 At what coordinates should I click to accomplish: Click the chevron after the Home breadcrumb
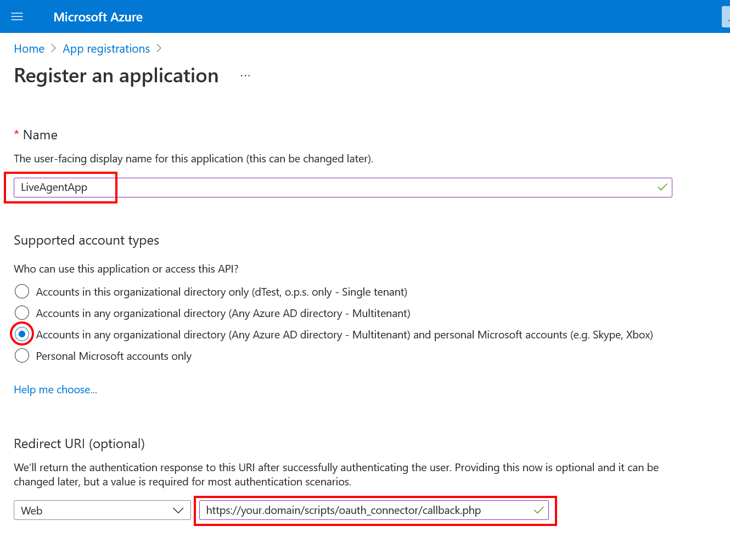(x=53, y=48)
